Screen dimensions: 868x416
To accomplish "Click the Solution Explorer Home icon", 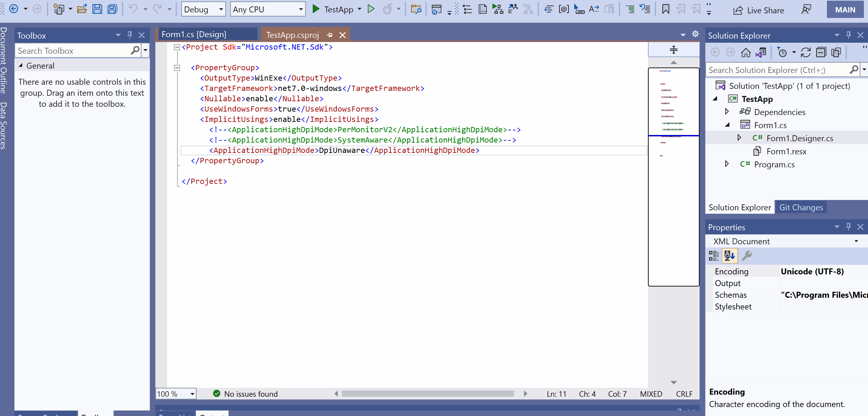I will [x=746, y=52].
